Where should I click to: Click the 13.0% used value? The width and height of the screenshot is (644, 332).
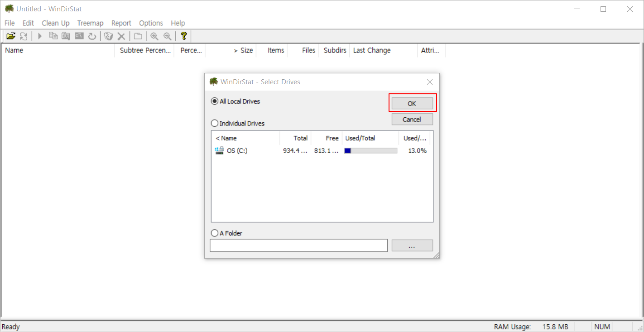(x=417, y=151)
